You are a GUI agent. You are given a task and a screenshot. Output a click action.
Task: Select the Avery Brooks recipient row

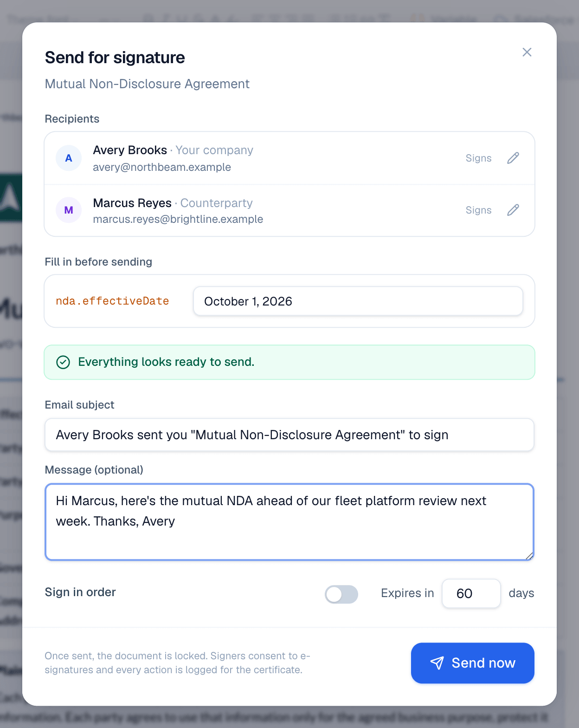(289, 158)
